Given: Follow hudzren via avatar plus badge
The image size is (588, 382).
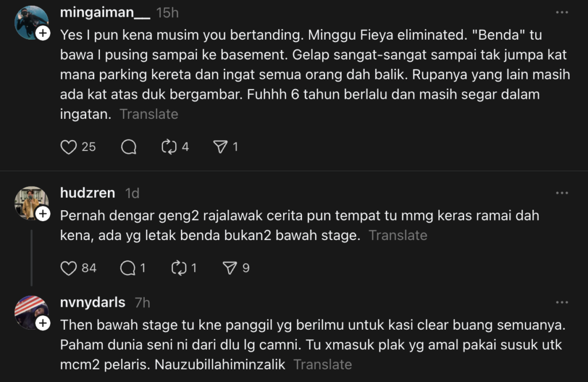Looking at the screenshot, I should 43,214.
